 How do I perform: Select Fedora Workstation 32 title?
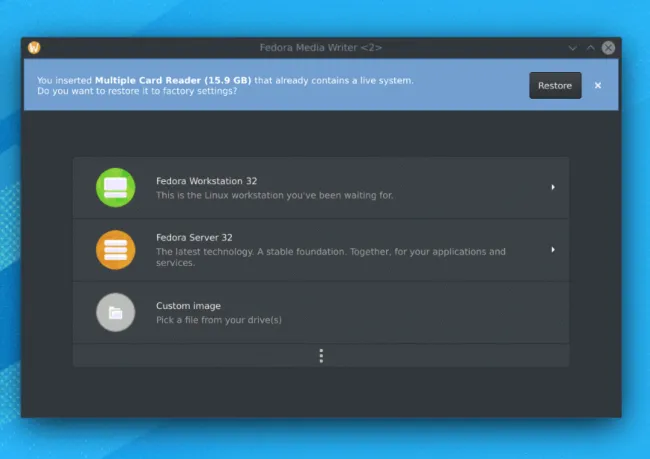click(x=206, y=181)
